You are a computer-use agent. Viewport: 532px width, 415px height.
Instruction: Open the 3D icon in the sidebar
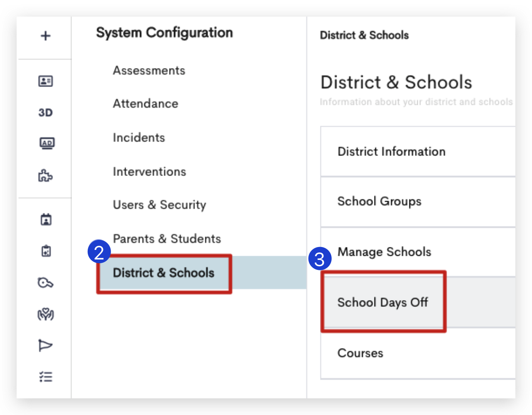click(x=46, y=113)
